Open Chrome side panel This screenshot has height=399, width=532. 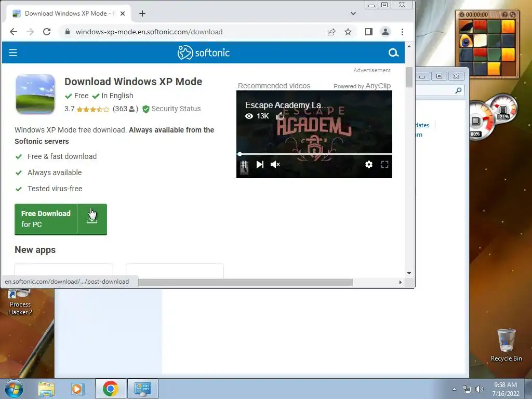coord(369,32)
